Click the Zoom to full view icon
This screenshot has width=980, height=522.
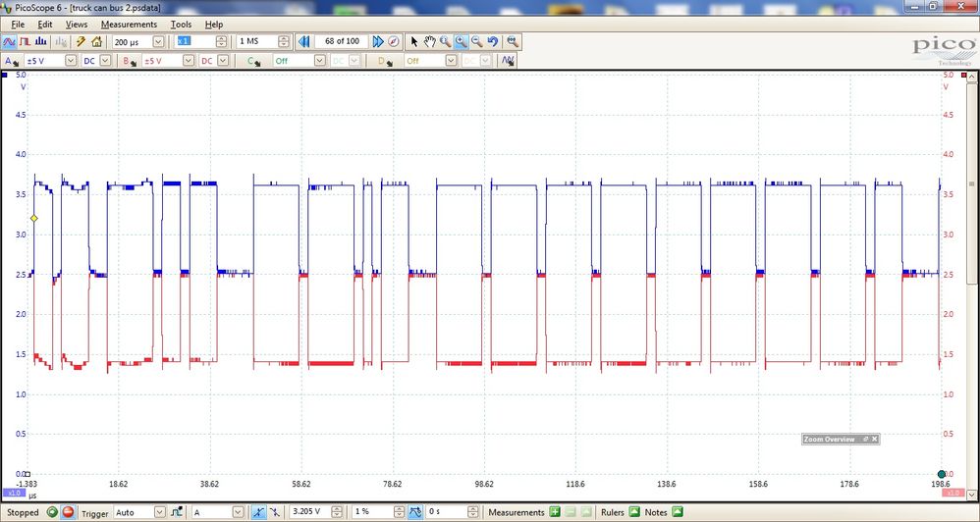click(x=513, y=42)
